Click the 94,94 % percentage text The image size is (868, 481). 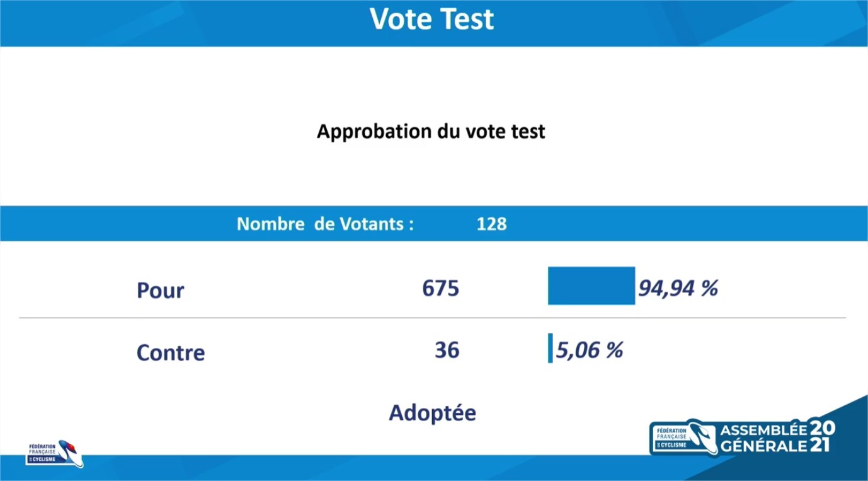[678, 288]
